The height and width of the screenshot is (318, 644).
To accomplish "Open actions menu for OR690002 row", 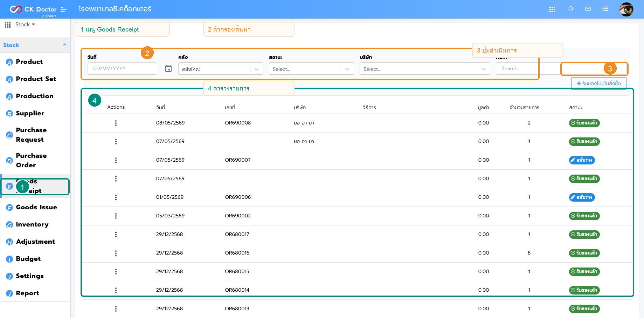I will click(x=116, y=216).
